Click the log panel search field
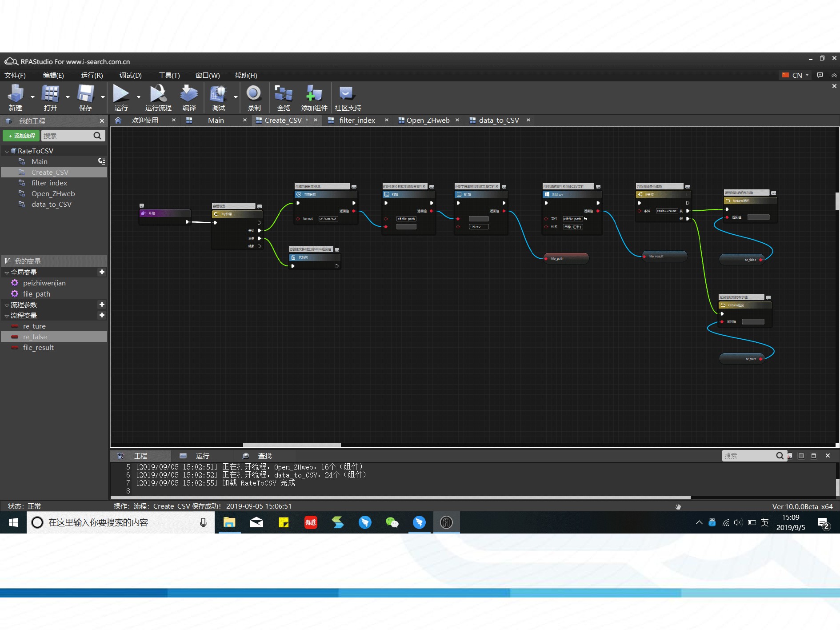 (748, 456)
